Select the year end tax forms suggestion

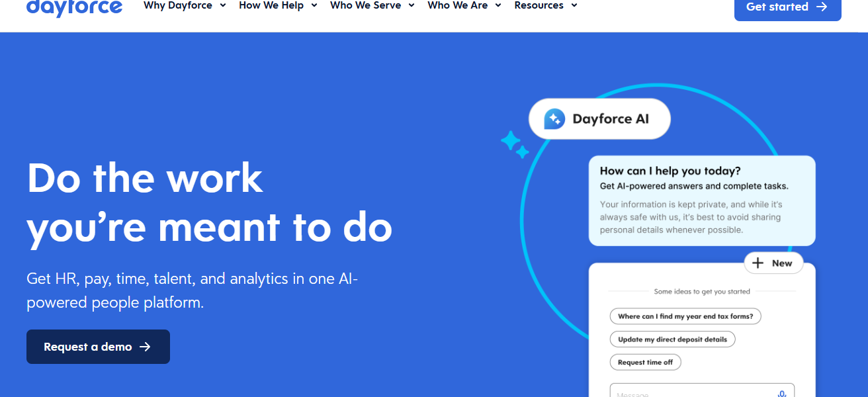pos(685,316)
